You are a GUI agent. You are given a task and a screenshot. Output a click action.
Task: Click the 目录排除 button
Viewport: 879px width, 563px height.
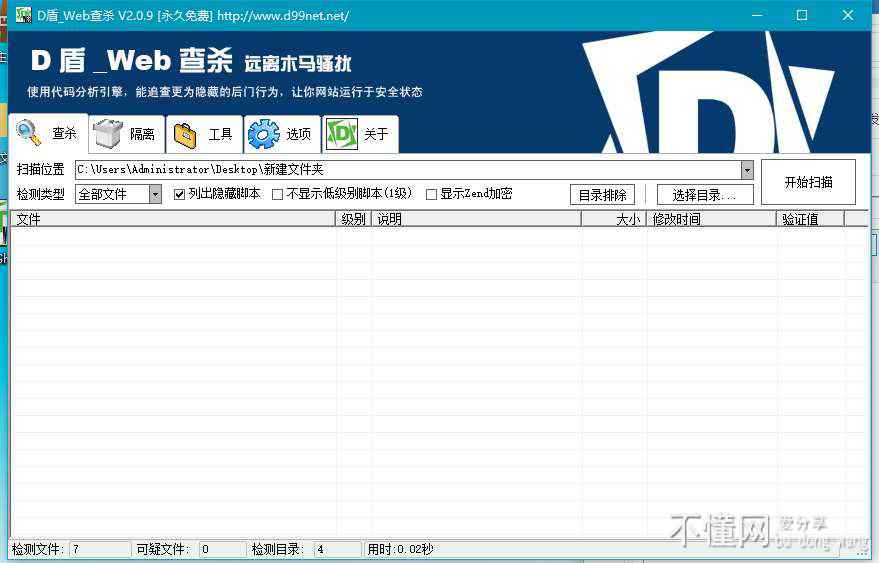(602, 195)
